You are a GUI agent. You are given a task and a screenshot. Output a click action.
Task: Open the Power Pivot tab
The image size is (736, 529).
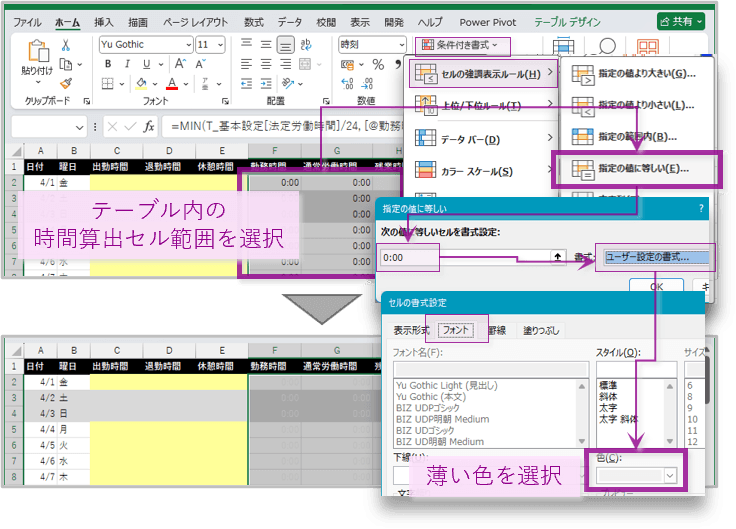click(x=488, y=22)
